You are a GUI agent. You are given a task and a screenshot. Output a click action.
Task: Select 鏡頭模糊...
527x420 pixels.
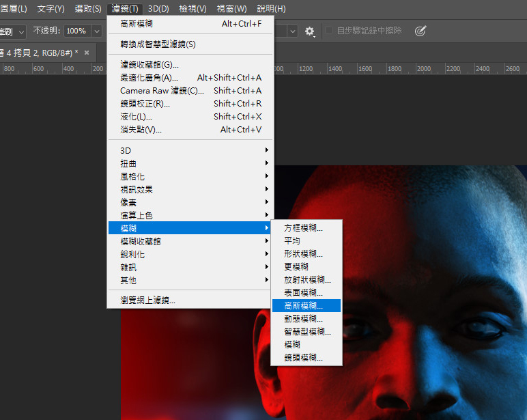[x=307, y=357]
